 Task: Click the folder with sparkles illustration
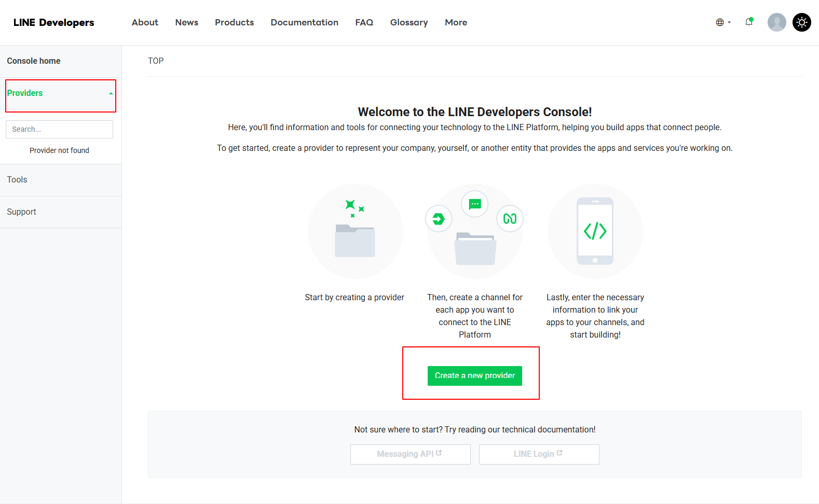click(x=356, y=231)
